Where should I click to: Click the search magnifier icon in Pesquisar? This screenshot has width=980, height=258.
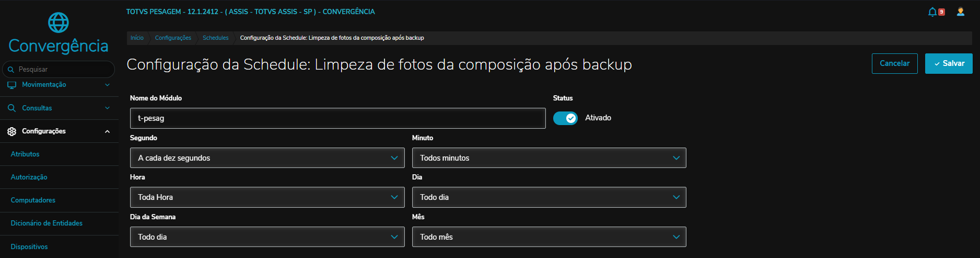coord(11,70)
